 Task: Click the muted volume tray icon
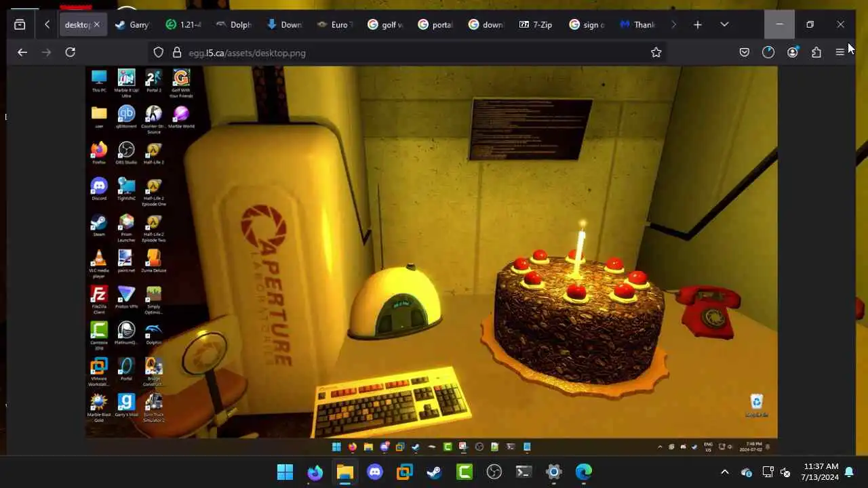click(785, 472)
